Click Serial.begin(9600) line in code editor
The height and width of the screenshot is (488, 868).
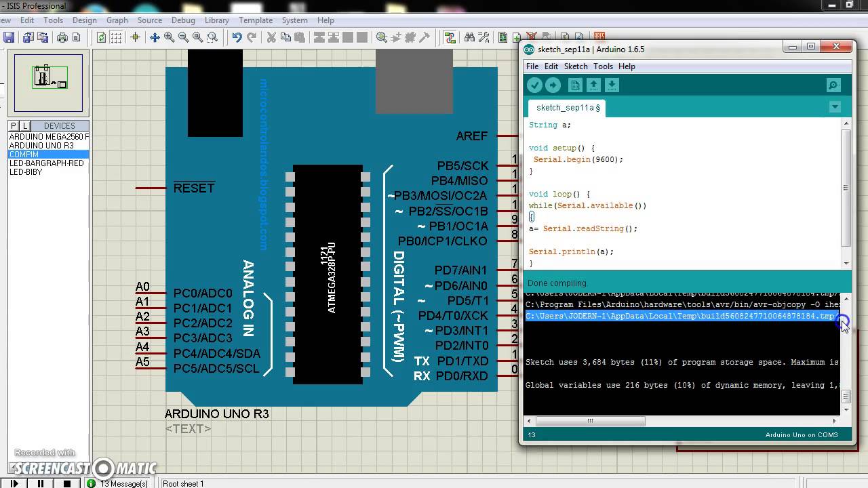click(578, 159)
